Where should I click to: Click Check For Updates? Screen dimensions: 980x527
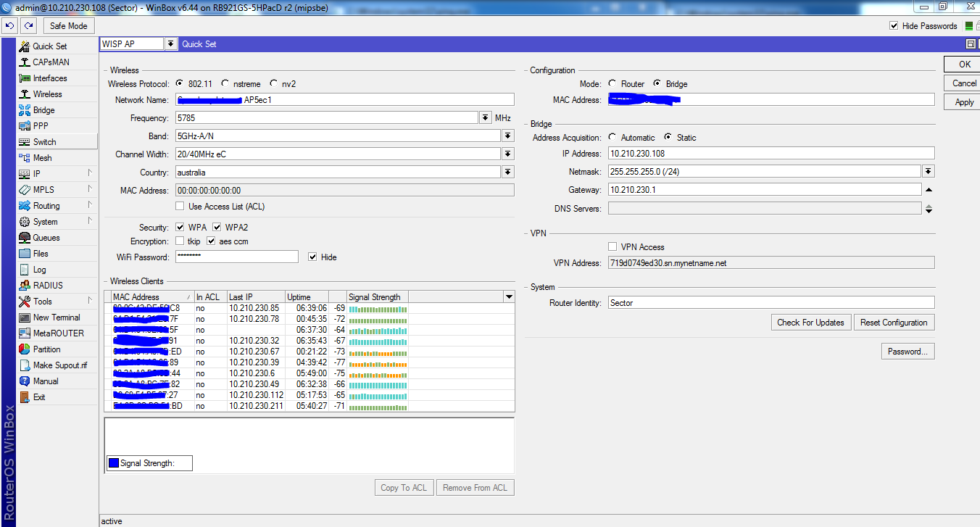(x=810, y=323)
